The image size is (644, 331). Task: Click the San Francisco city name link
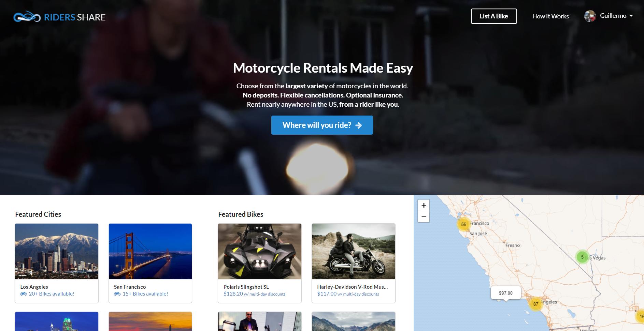coord(130,287)
